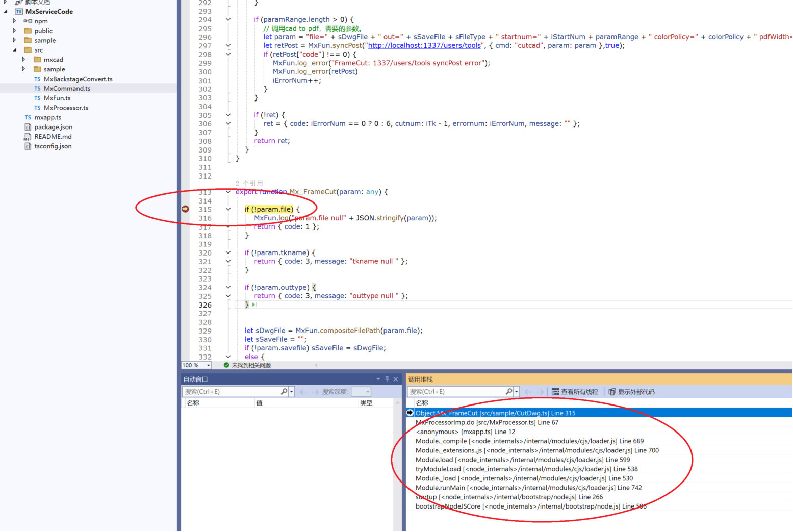Open the 100 % zoom dropdown

point(208,365)
